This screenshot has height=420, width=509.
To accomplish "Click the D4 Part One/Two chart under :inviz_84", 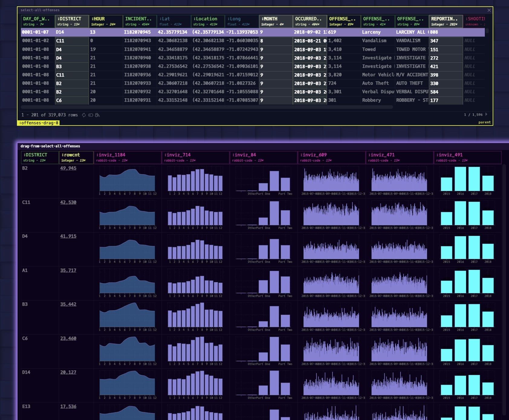I will (x=263, y=249).
